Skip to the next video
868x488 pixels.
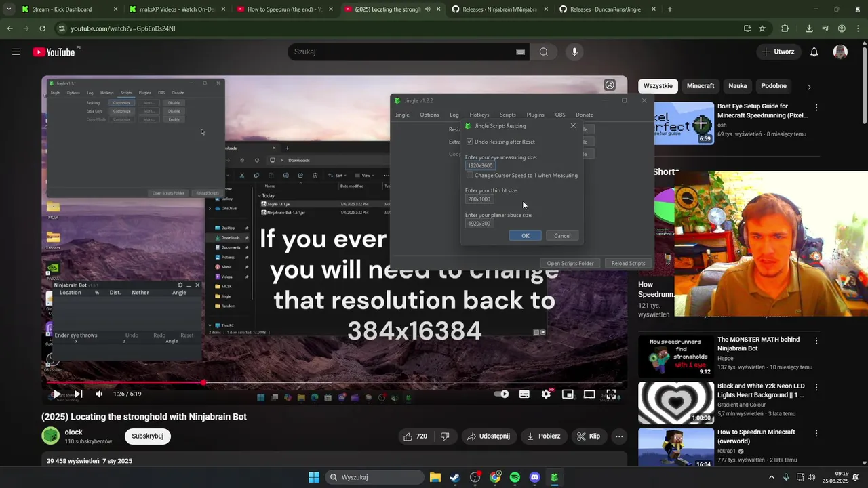pos(78,394)
